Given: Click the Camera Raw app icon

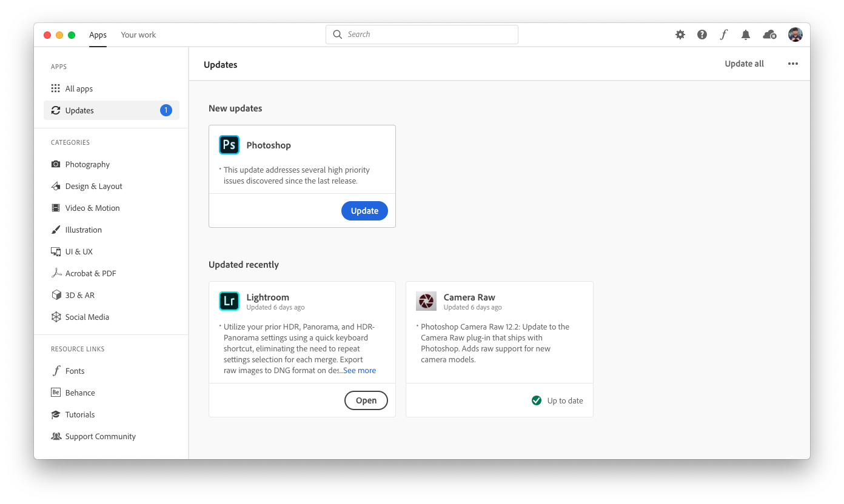Looking at the screenshot, I should click(426, 301).
